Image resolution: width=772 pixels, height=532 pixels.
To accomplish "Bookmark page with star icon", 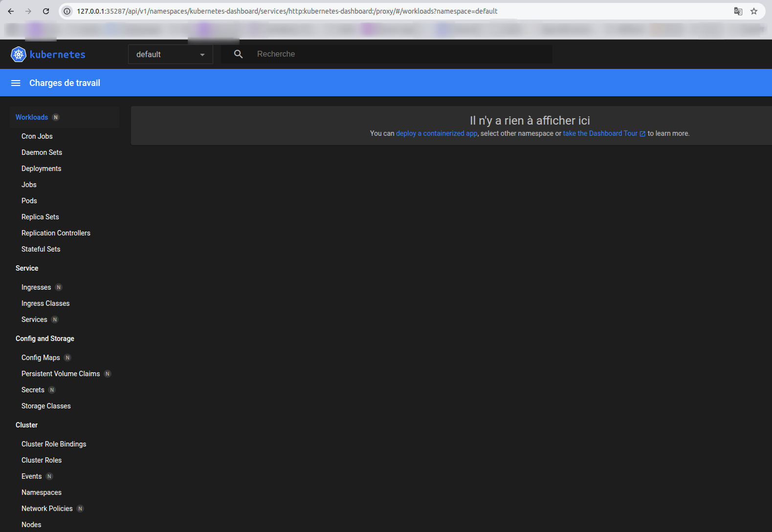I will [x=754, y=11].
